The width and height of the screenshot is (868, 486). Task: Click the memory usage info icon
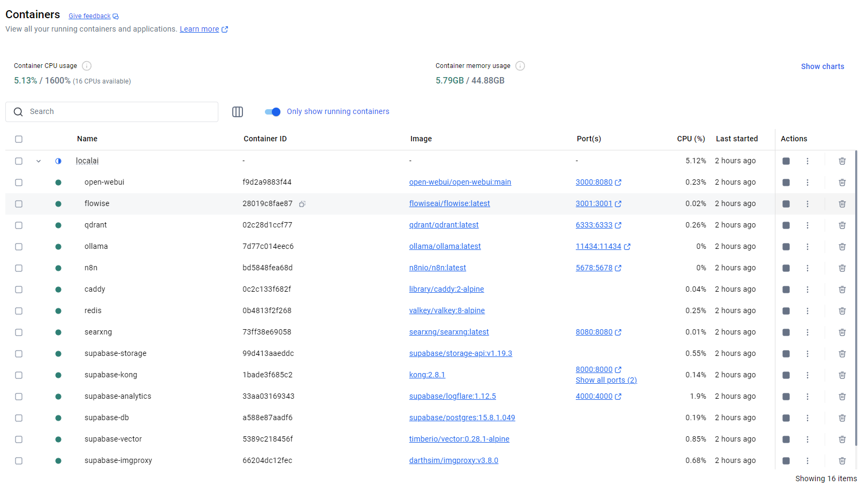pyautogui.click(x=520, y=66)
